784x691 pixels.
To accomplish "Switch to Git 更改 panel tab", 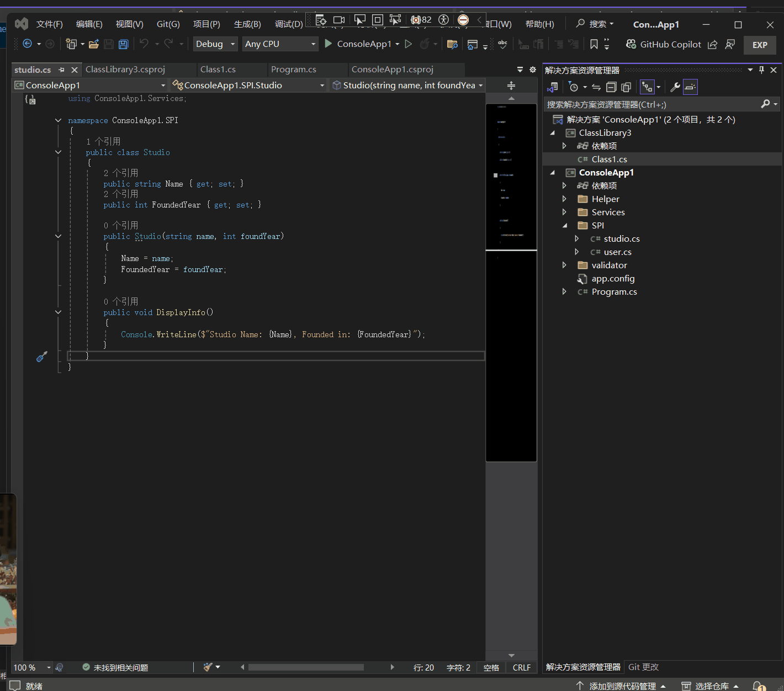I will coord(644,667).
